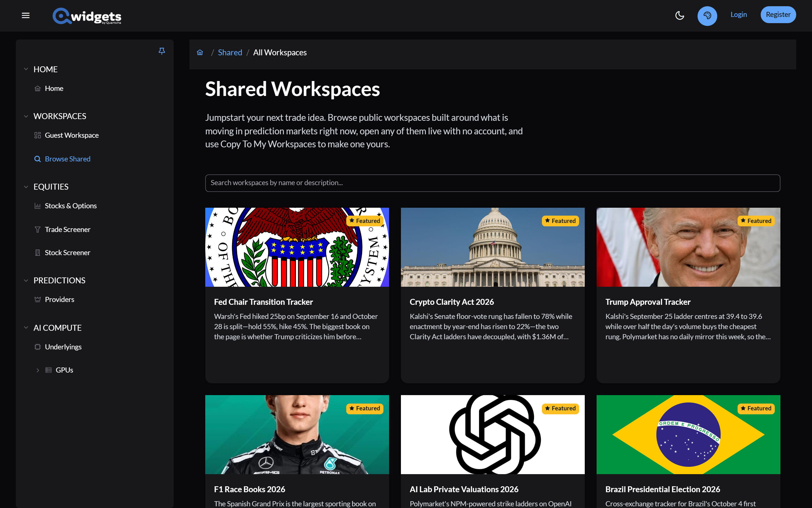Screen dimensions: 812x508
Task: Open Home menu item
Action: coord(54,88)
